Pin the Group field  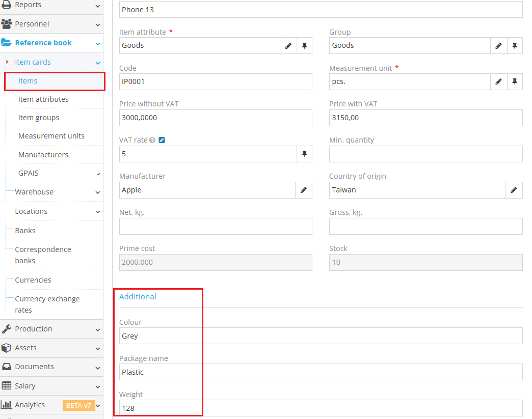point(515,45)
